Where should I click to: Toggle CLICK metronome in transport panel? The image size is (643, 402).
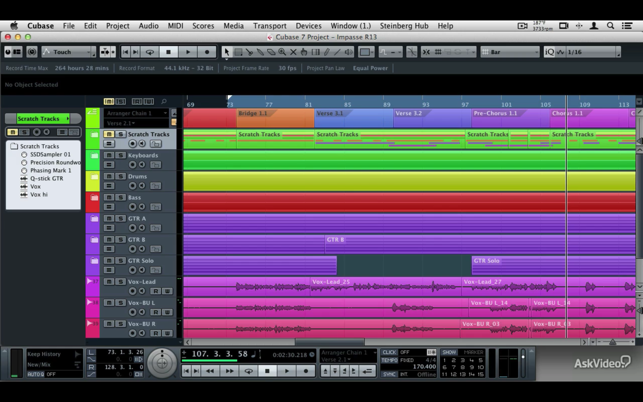tap(390, 352)
